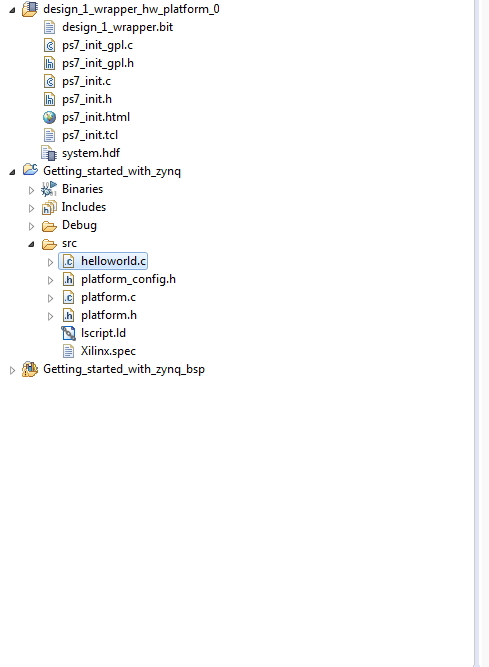
Task: Click the ps7_init_gpl.c source file icon
Action: click(49, 45)
